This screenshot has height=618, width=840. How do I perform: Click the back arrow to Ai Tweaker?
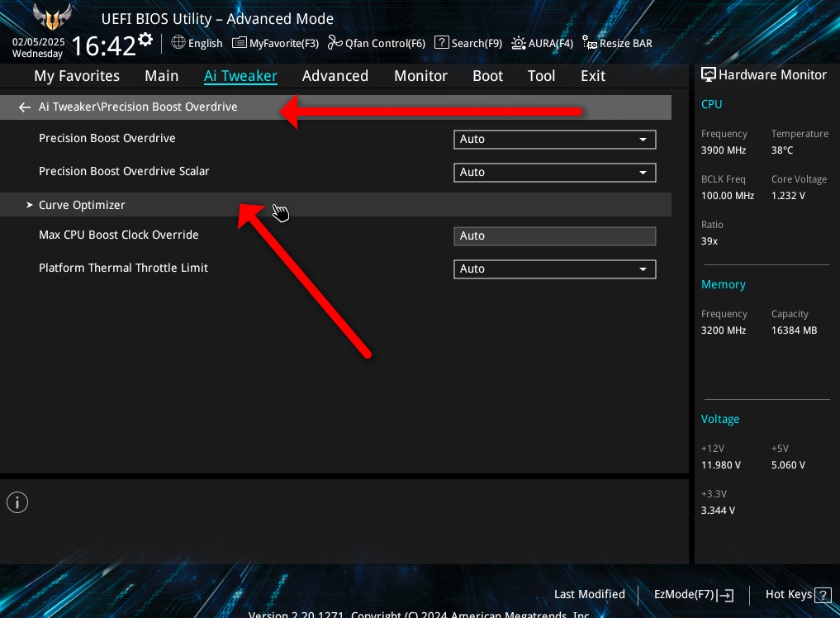[25, 107]
